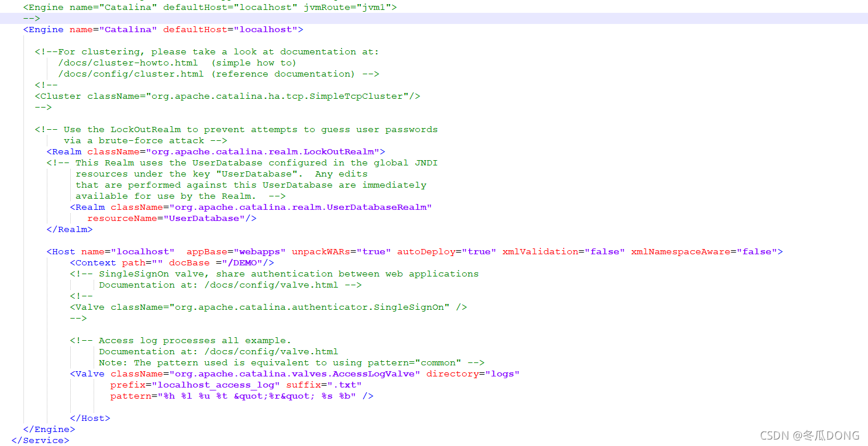
Task: Click the suffix=".txt" attribute
Action: click(x=323, y=385)
